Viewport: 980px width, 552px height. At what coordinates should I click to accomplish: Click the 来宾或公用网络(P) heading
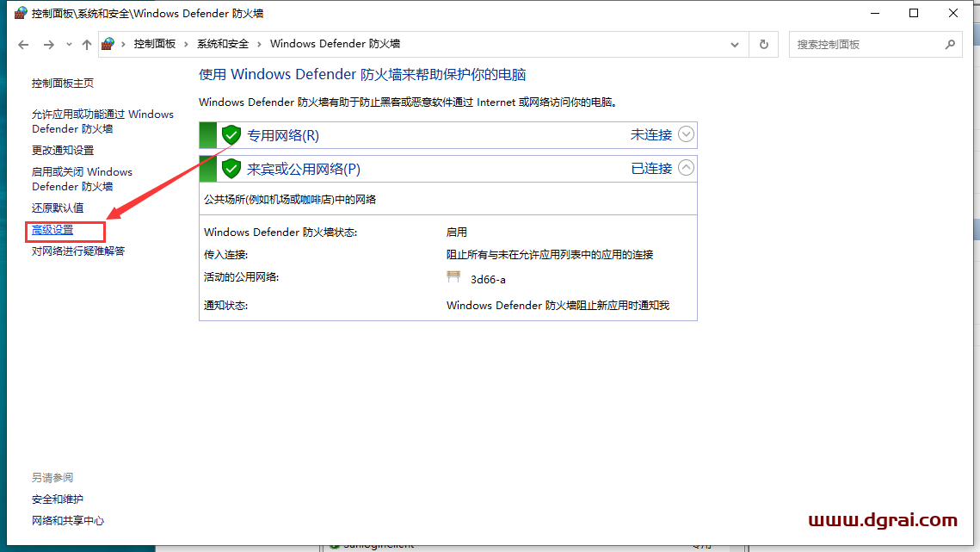(x=304, y=170)
